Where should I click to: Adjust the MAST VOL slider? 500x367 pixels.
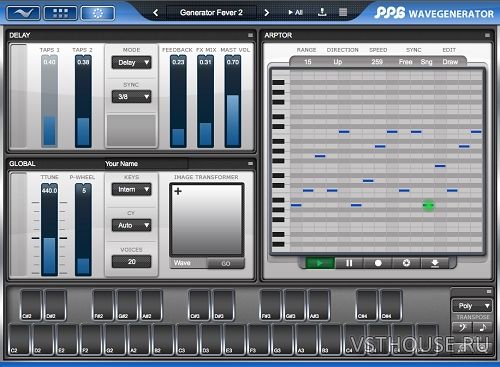(x=233, y=102)
